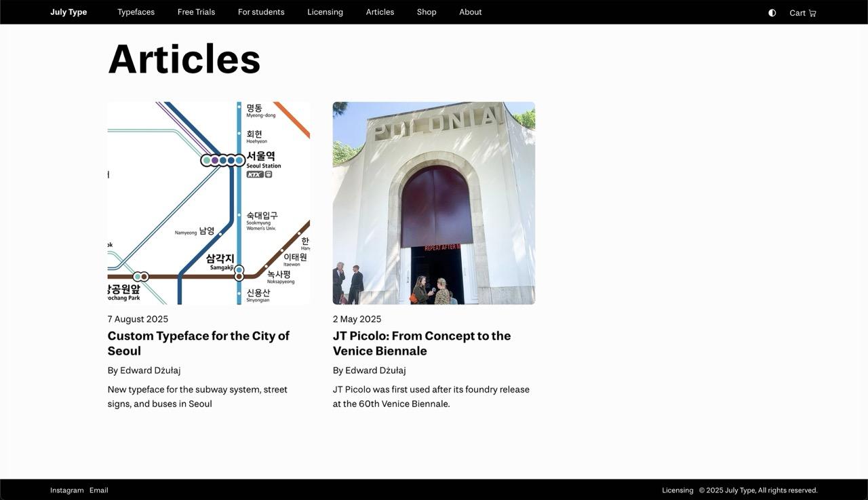
Task: Click the Articles page heading
Action: click(184, 59)
